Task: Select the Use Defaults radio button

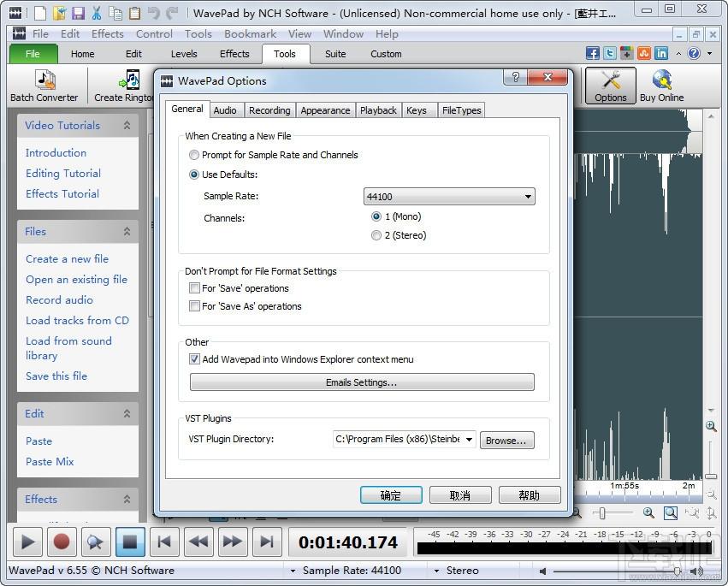Action: (194, 175)
